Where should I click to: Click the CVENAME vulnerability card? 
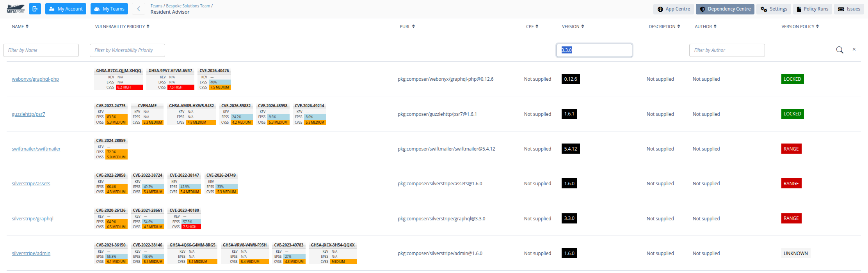tap(147, 114)
